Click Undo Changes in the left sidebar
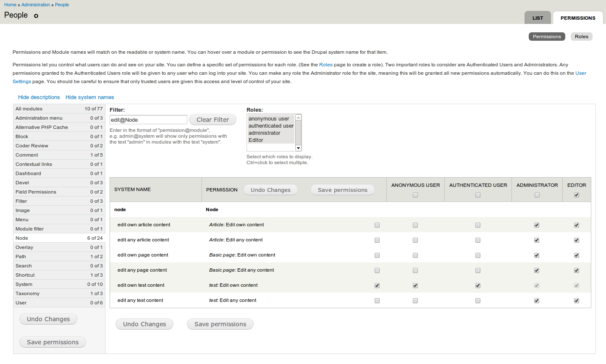This screenshot has height=364, width=606. 48,319
